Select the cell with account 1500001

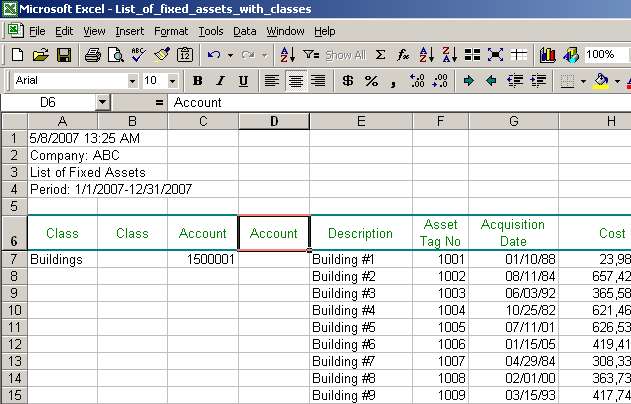203,260
